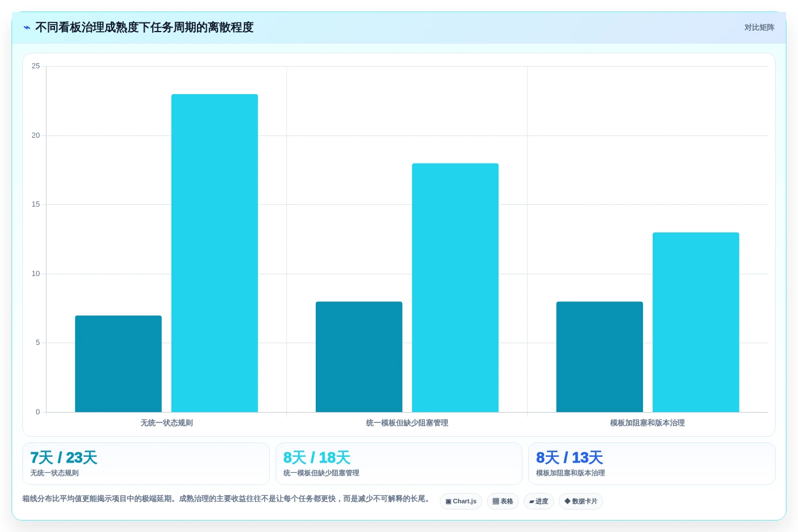Click the y-axis tick value 5
The height and width of the screenshot is (532, 798).
(38, 343)
